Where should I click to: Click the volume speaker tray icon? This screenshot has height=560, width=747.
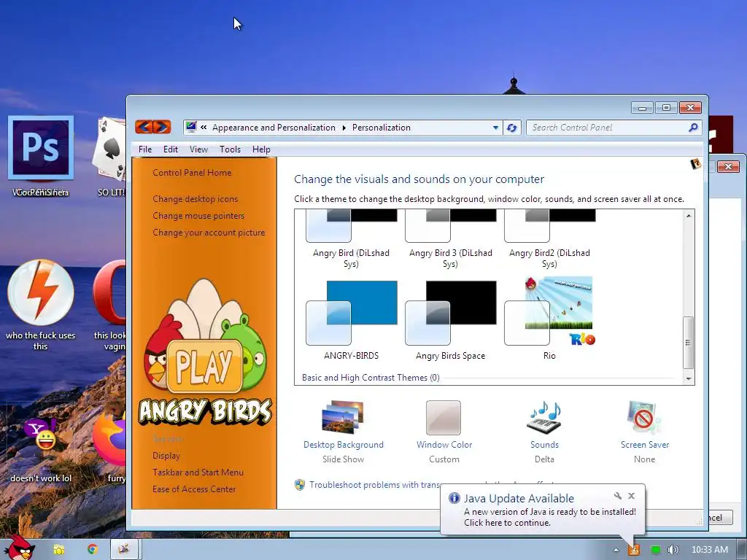673,550
